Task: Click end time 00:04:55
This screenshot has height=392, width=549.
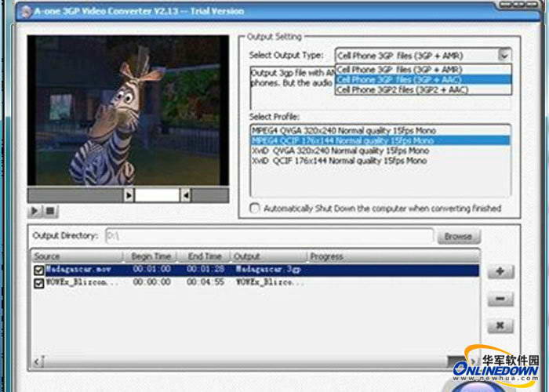Action: pos(205,282)
